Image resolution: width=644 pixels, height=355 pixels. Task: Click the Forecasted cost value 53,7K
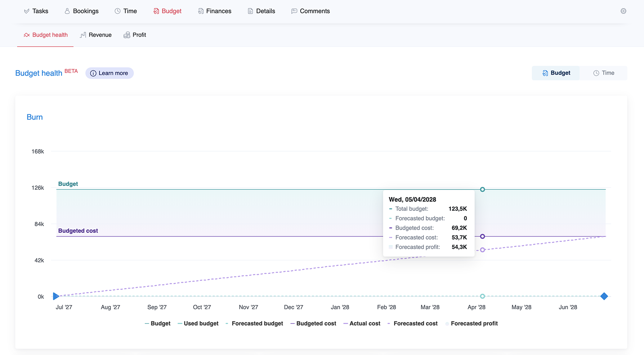click(459, 238)
